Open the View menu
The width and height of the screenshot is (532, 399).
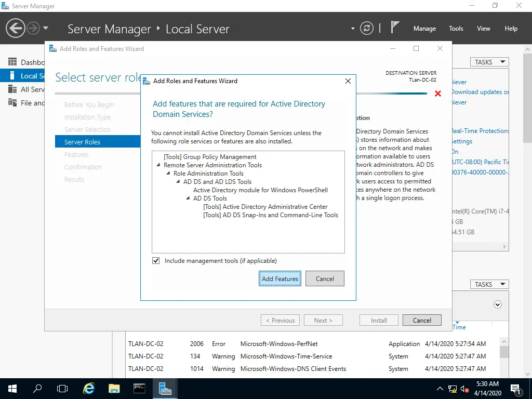pos(484,29)
